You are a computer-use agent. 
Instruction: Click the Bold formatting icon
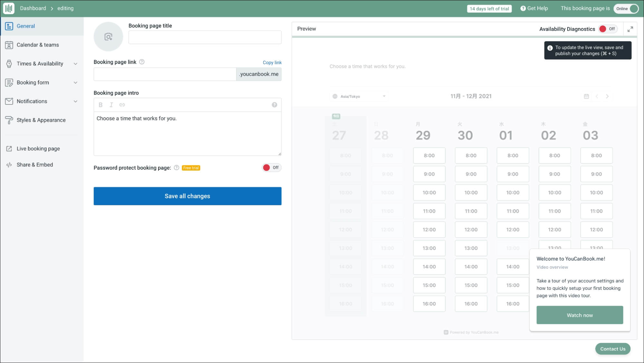point(101,105)
